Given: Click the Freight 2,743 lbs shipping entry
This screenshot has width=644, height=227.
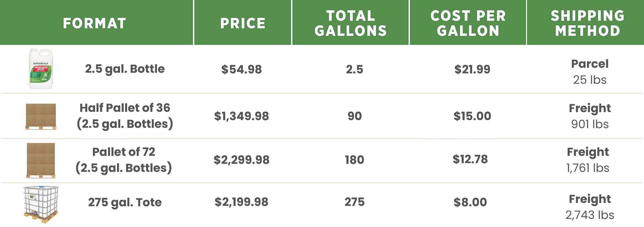Looking at the screenshot, I should [589, 207].
